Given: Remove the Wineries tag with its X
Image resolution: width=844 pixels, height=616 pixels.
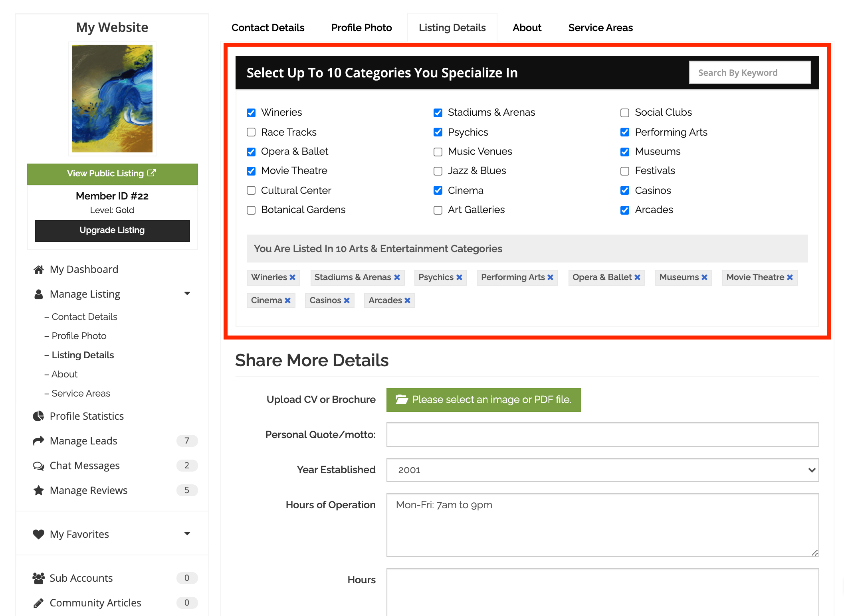Looking at the screenshot, I should tap(293, 277).
